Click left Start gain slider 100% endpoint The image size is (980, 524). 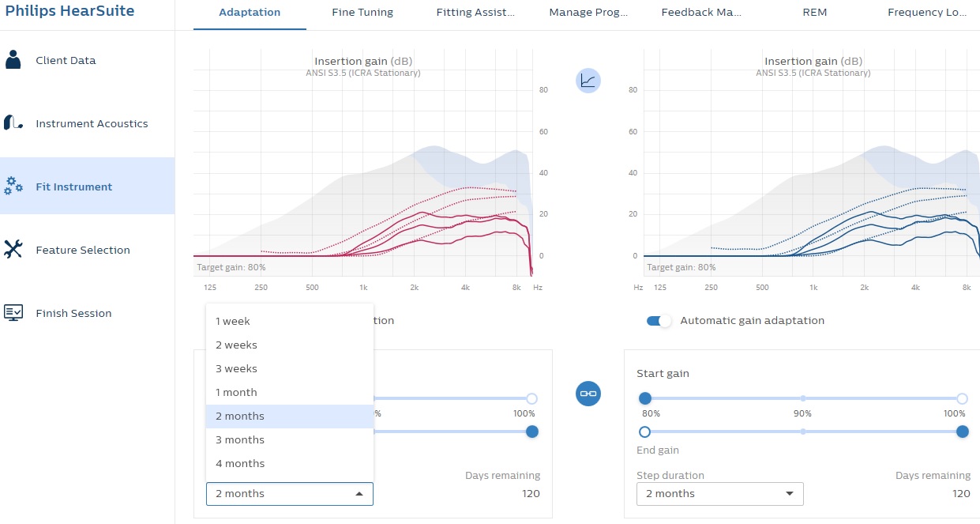[531, 398]
